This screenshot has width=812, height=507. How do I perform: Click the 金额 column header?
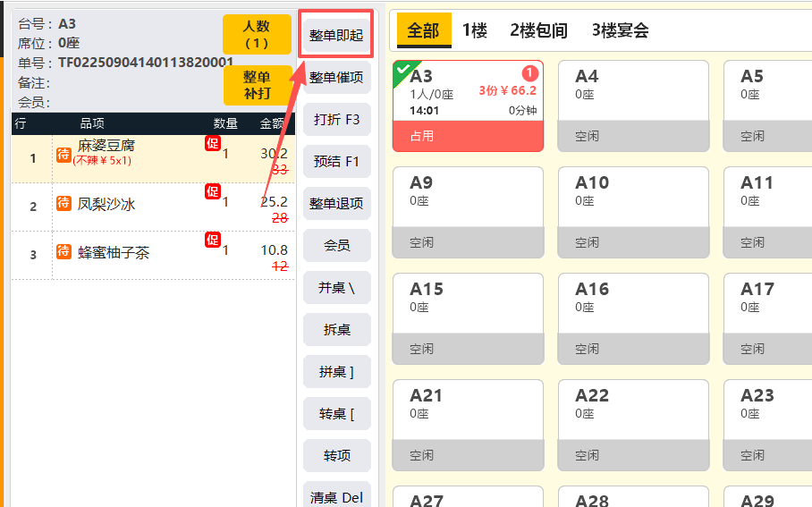[272, 123]
